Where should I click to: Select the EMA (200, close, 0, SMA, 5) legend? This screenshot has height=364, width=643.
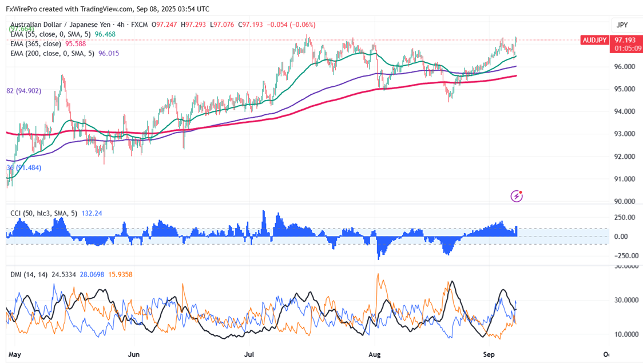pos(52,53)
